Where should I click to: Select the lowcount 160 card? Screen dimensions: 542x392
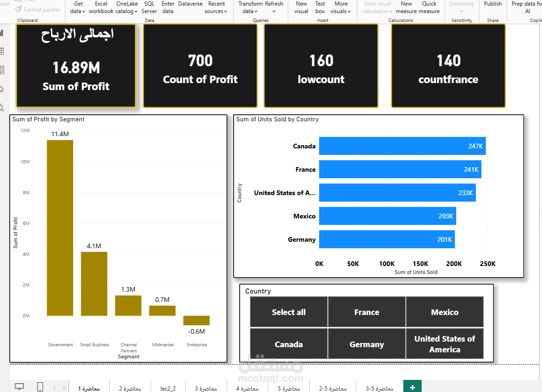click(x=321, y=66)
